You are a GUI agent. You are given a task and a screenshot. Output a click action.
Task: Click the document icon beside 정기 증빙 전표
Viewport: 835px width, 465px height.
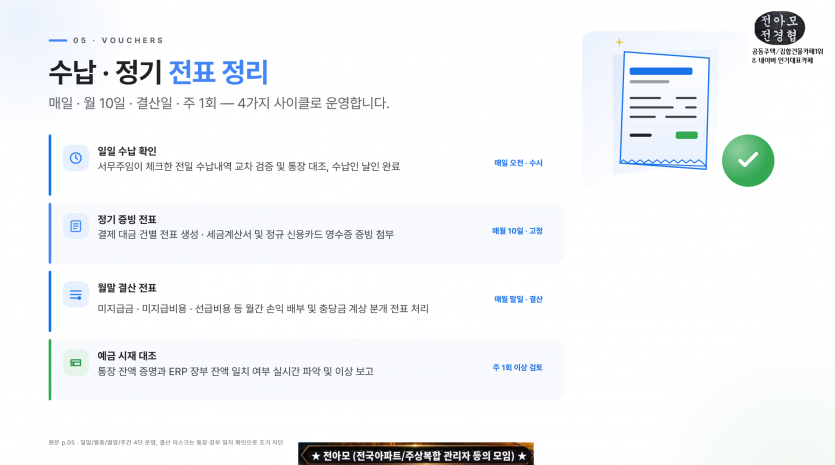[76, 226]
